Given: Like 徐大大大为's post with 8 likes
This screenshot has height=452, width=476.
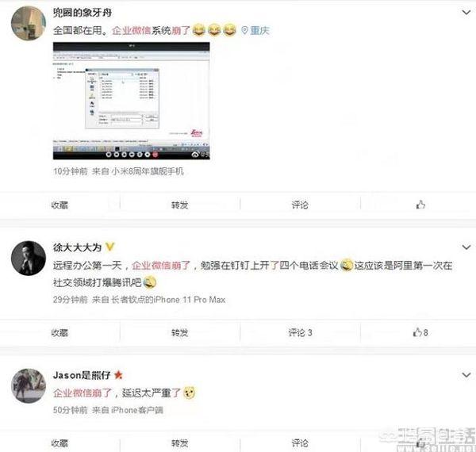Looking at the screenshot, I should click(420, 333).
